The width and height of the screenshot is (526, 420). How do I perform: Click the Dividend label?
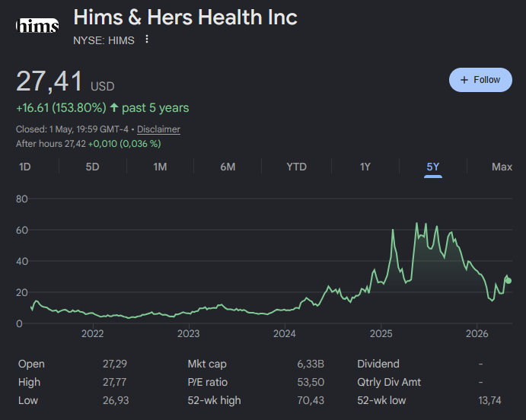tap(378, 364)
